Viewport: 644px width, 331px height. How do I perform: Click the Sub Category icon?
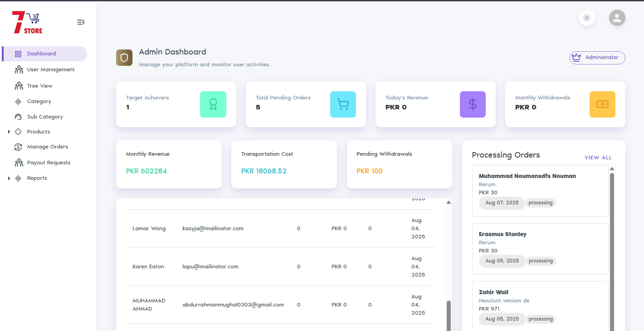pyautogui.click(x=18, y=117)
